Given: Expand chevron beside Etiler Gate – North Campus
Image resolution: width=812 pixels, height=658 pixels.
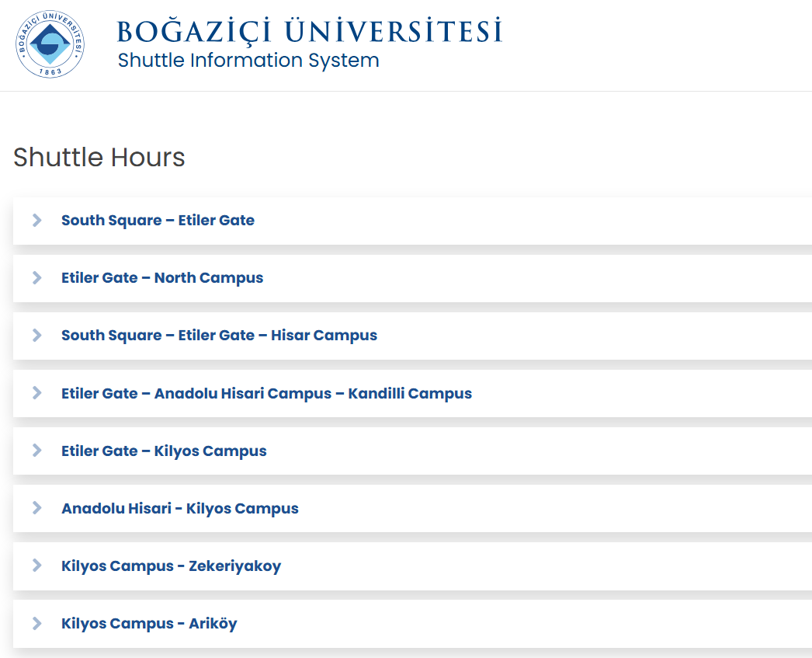Looking at the screenshot, I should pyautogui.click(x=36, y=278).
